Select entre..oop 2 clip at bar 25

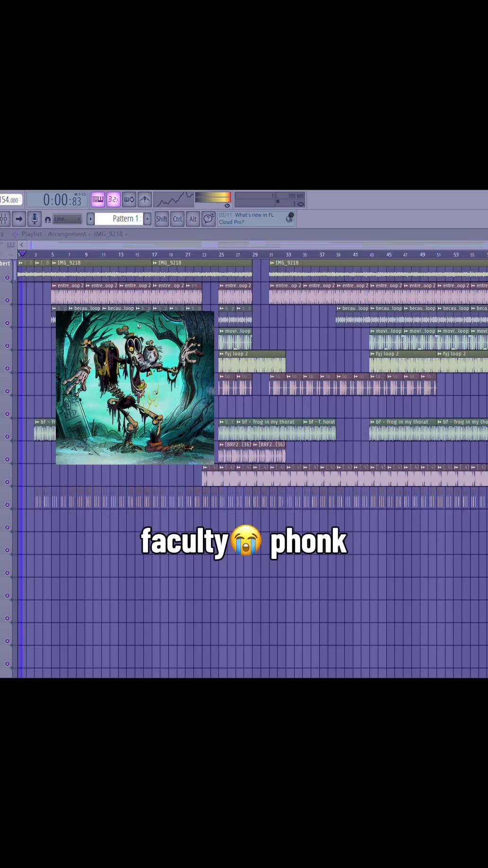235,293
